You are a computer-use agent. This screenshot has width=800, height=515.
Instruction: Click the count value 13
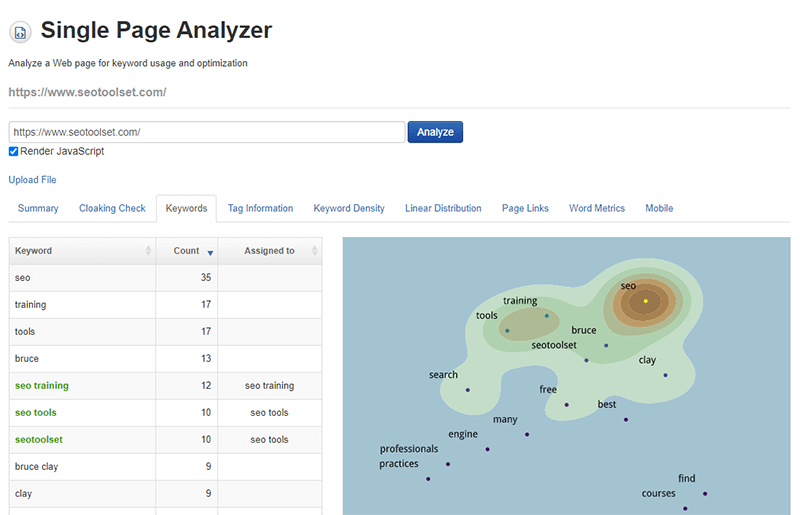(206, 358)
